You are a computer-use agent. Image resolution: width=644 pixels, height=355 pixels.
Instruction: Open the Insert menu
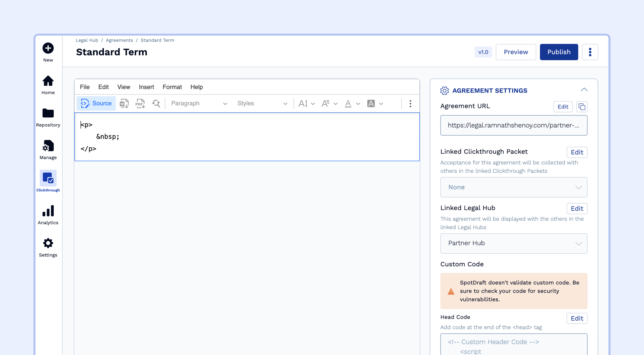[146, 87]
